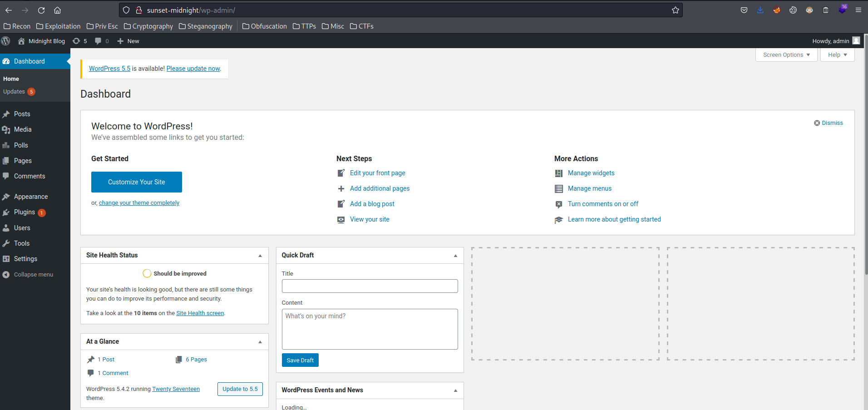
Task: Focus the What's on your mind textarea
Action: point(370,329)
